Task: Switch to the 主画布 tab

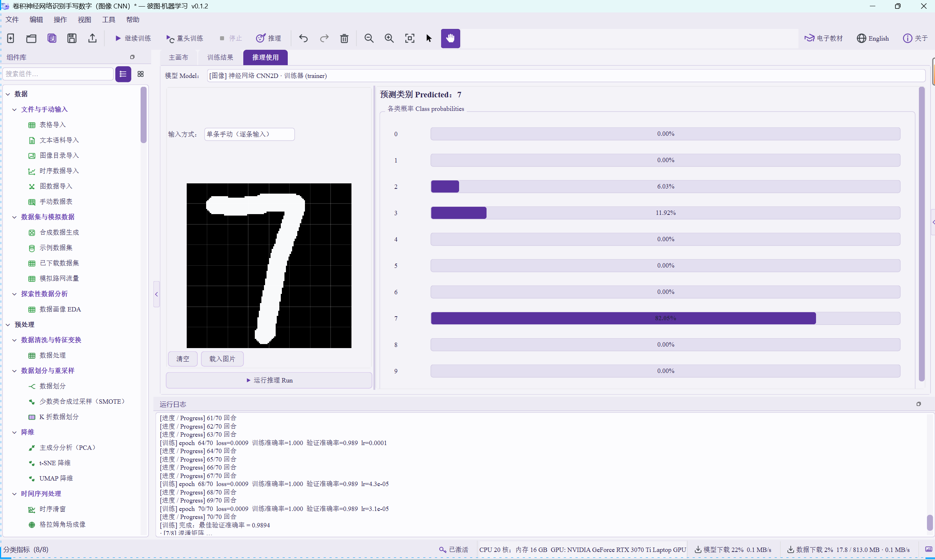Action: tap(178, 57)
